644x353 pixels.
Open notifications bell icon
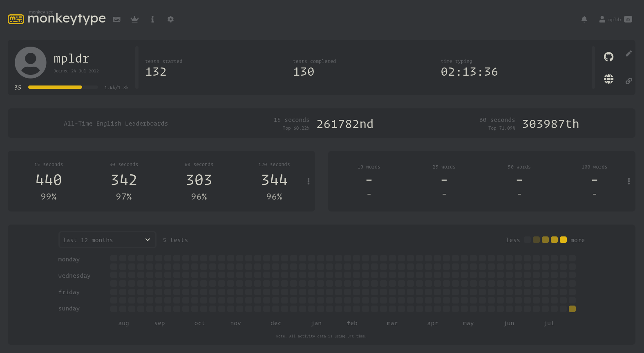coord(584,19)
